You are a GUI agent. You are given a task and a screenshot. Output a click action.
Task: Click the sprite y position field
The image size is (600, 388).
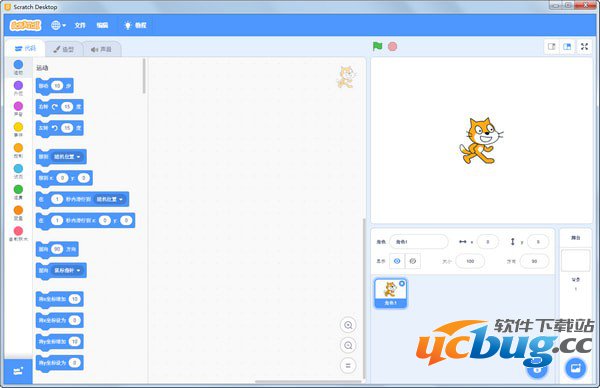click(538, 242)
